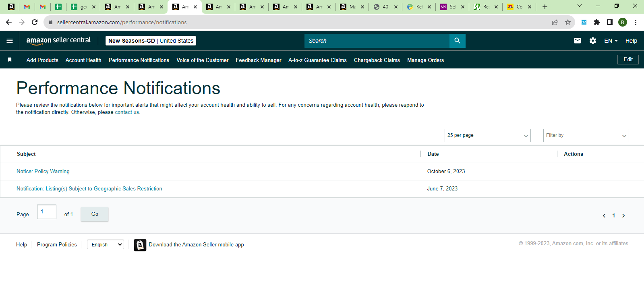644x306 pixels.
Task: Close the Sheets tab labeled 'ge'
Action: point(94,7)
